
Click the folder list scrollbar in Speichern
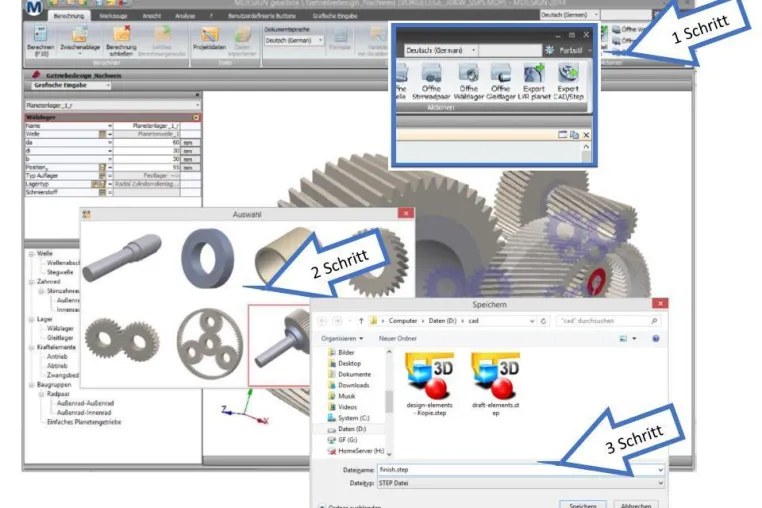[389, 403]
